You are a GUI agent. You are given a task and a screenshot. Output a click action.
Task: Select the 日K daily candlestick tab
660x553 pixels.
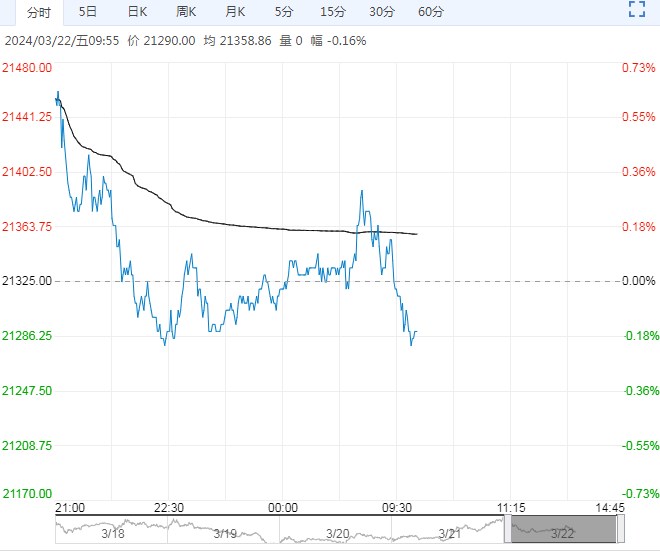pos(137,12)
